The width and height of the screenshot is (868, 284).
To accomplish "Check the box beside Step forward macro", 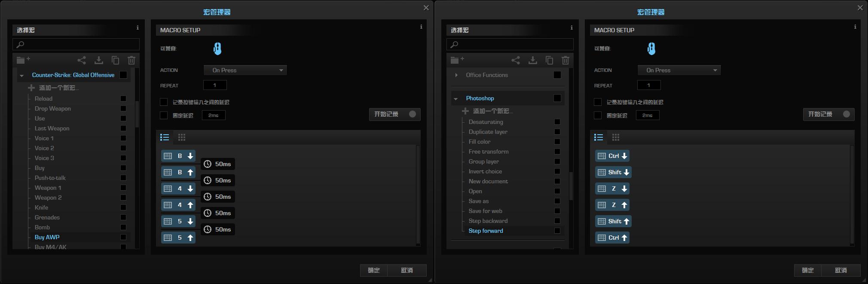I will (x=557, y=231).
